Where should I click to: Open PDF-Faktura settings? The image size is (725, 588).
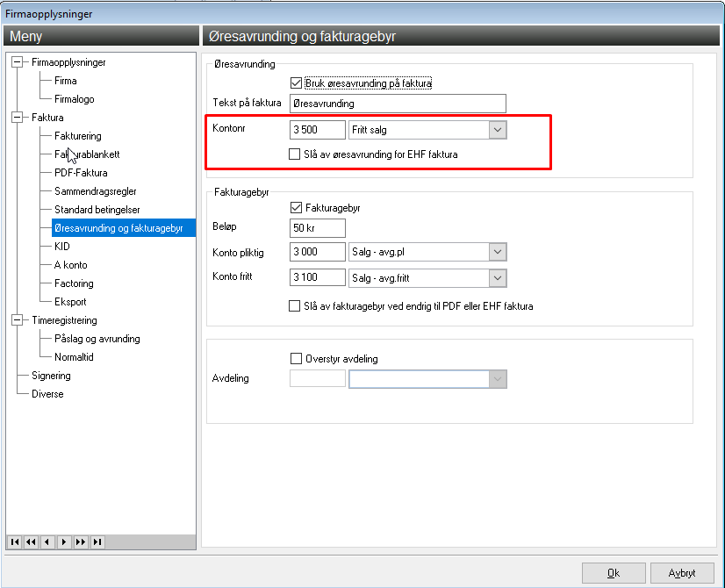point(81,173)
